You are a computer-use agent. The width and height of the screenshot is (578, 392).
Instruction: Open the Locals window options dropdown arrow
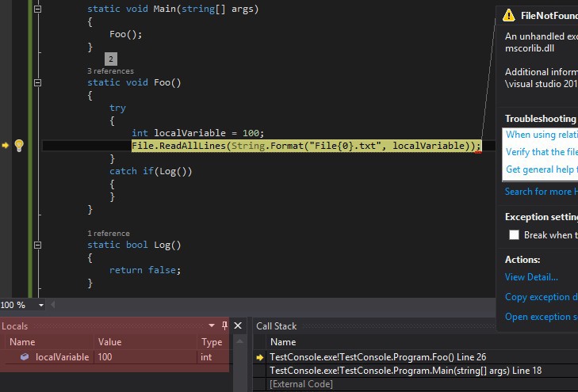pyautogui.click(x=212, y=325)
